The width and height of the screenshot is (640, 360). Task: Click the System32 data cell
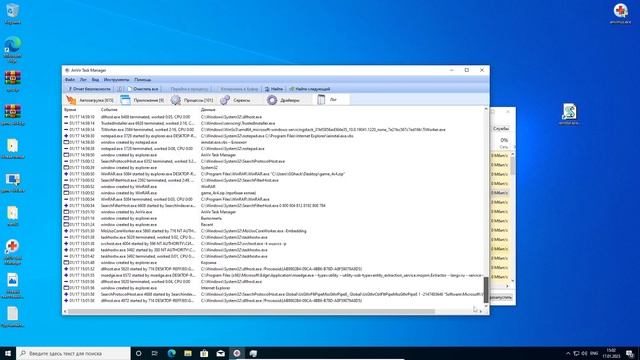tap(209, 167)
